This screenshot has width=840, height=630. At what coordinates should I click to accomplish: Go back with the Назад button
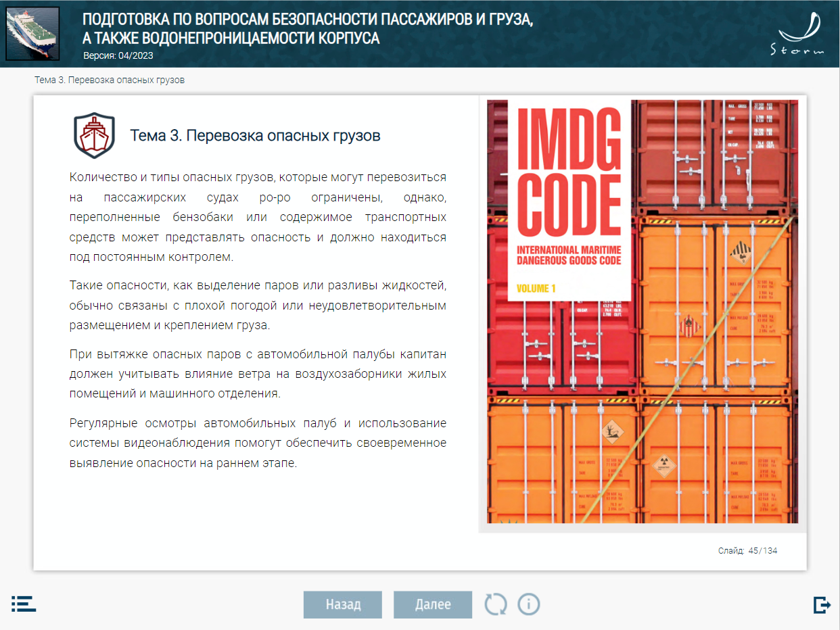pyautogui.click(x=343, y=604)
